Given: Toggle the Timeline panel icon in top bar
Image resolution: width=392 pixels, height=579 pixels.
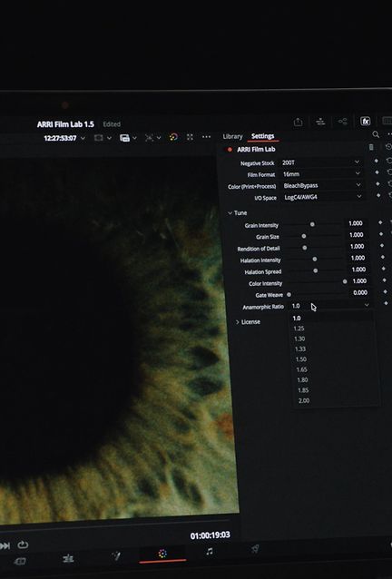Looking at the screenshot, I should [x=320, y=122].
